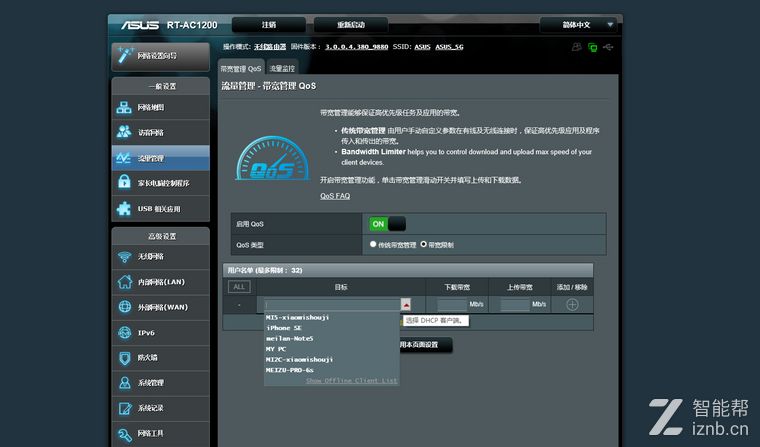Viewport: 760px width, 447px height.
Task: Select the 传统带宽管理 radio button
Action: pos(373,244)
